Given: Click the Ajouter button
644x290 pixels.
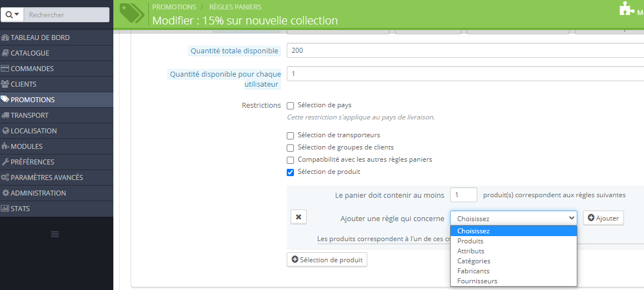Looking at the screenshot, I should (x=603, y=218).
